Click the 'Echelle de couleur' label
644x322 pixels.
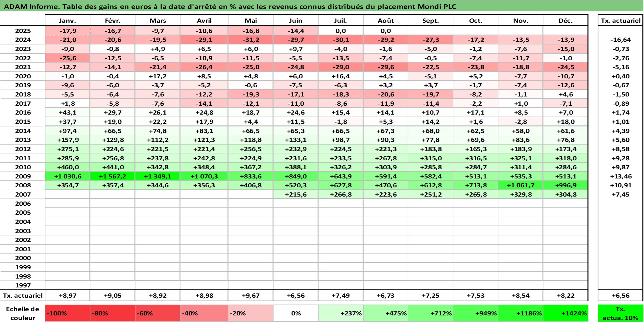coord(23,313)
